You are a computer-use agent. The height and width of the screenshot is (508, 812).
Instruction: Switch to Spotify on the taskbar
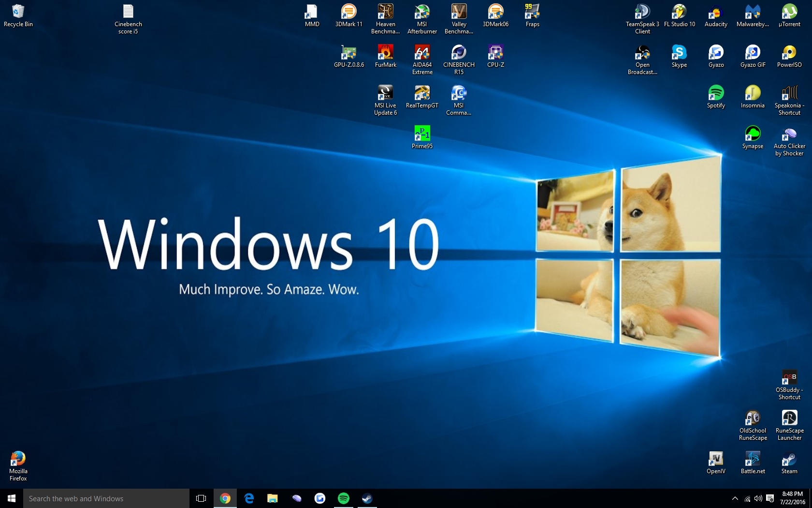(344, 498)
